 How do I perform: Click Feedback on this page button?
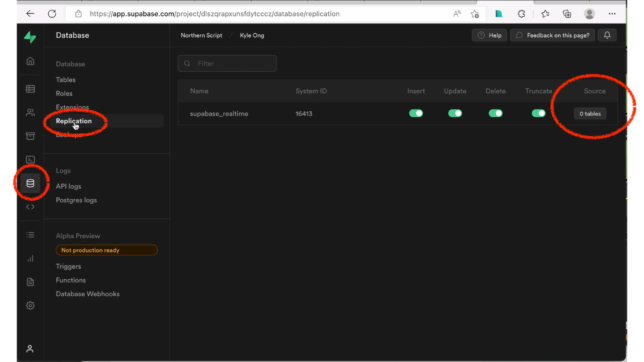point(552,35)
